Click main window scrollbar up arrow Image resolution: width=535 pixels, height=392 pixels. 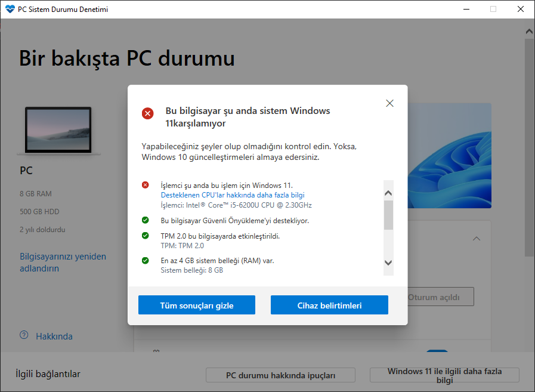point(529,32)
